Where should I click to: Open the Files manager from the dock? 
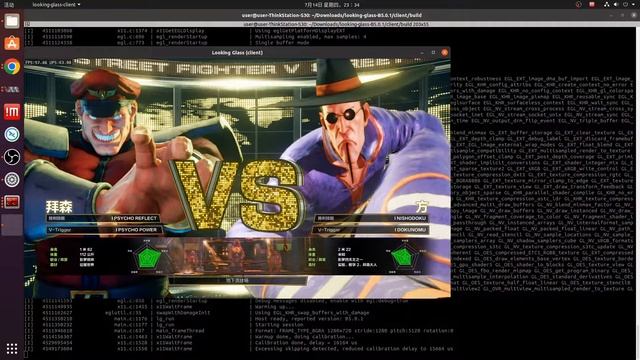pos(12,20)
